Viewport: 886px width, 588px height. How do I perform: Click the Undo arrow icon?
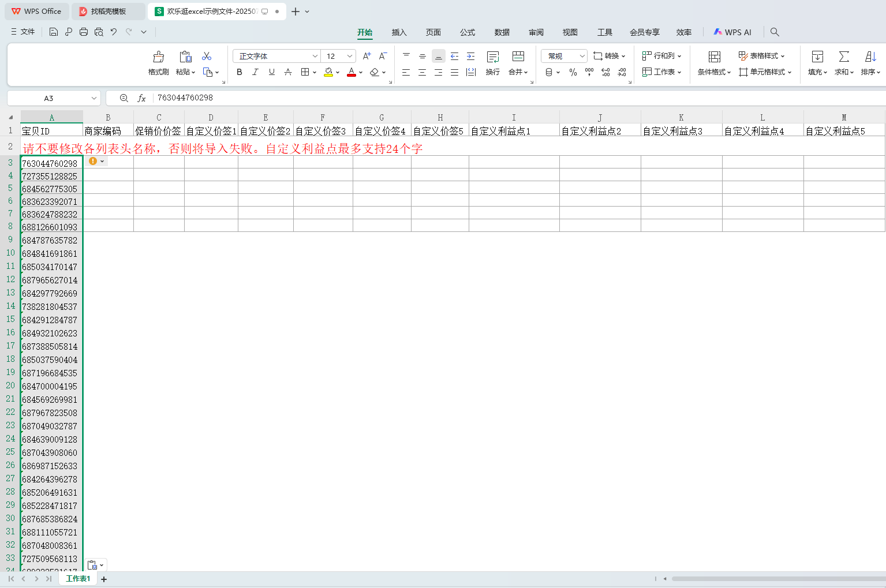114,32
